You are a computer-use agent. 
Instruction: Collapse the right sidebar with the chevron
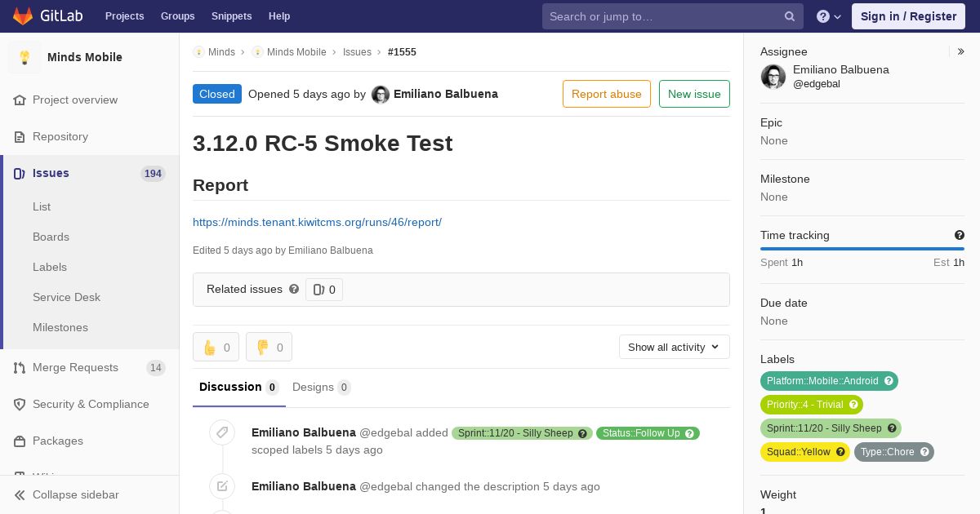coord(961,51)
